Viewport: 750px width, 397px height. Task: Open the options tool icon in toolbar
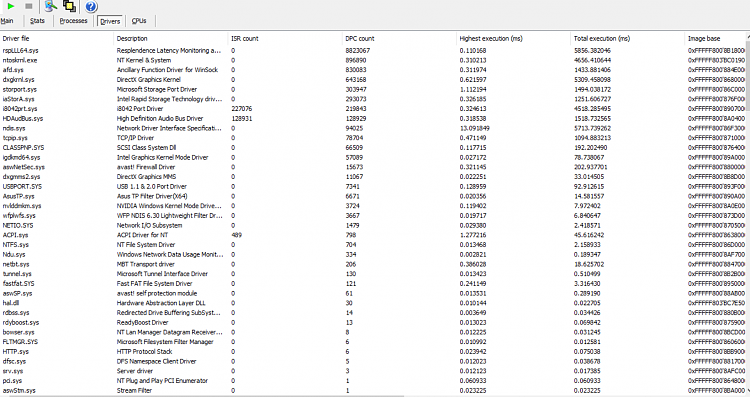[50, 6]
